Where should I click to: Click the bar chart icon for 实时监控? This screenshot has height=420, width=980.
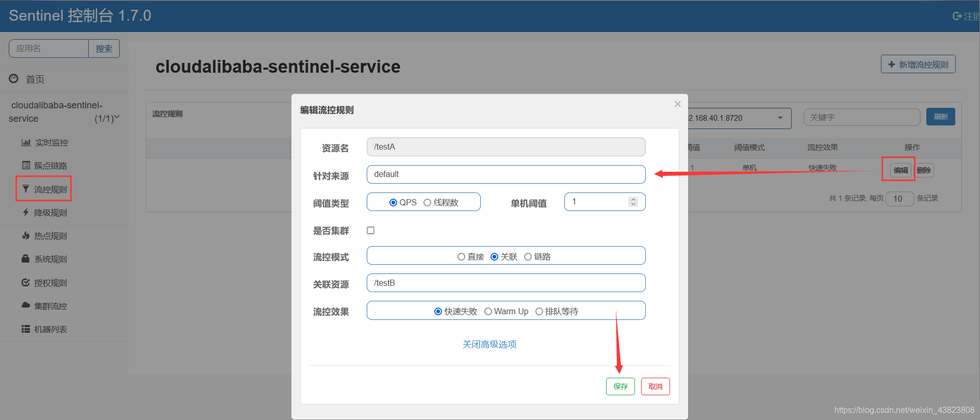pyautogui.click(x=26, y=142)
